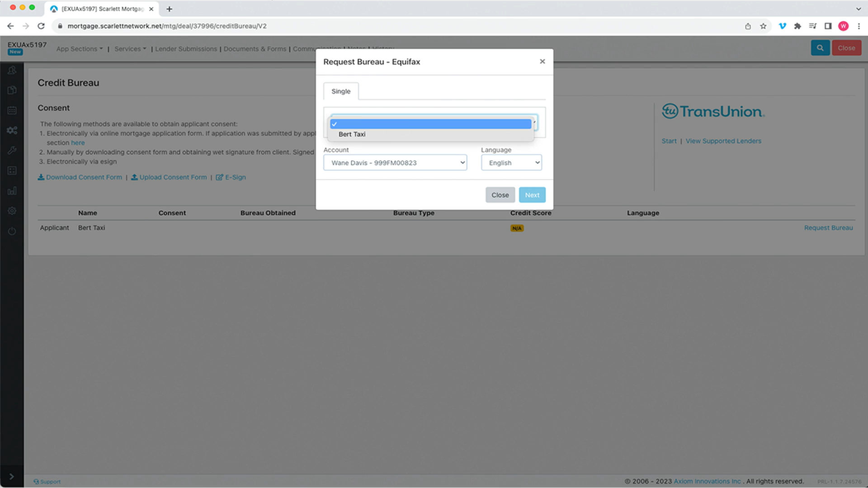Open the tab search chevron
Image resolution: width=868 pixels, height=488 pixels.
click(859, 9)
